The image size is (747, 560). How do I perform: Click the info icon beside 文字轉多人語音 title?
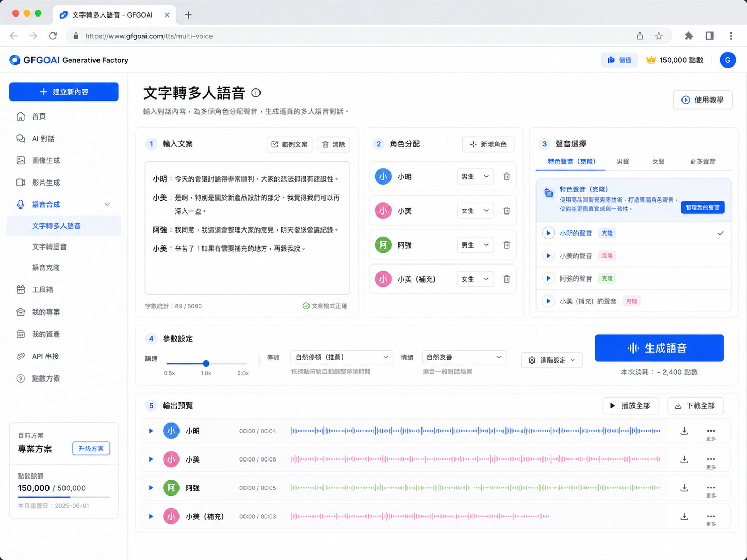[x=256, y=93]
